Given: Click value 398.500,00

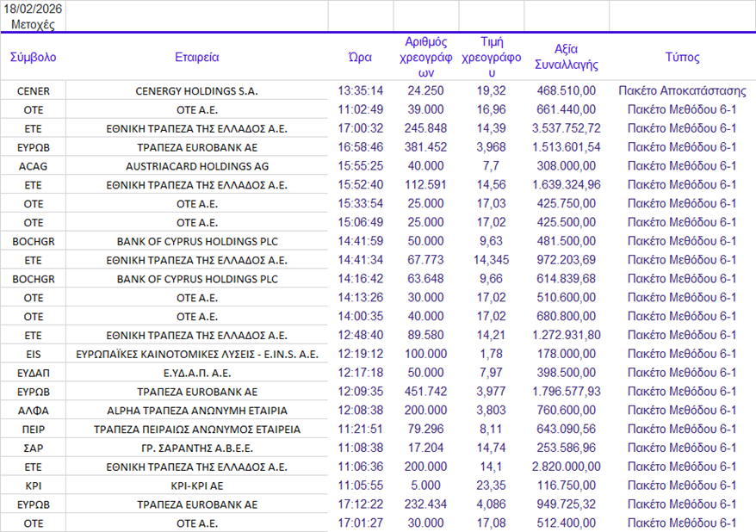Looking at the screenshot, I should 567,373.
